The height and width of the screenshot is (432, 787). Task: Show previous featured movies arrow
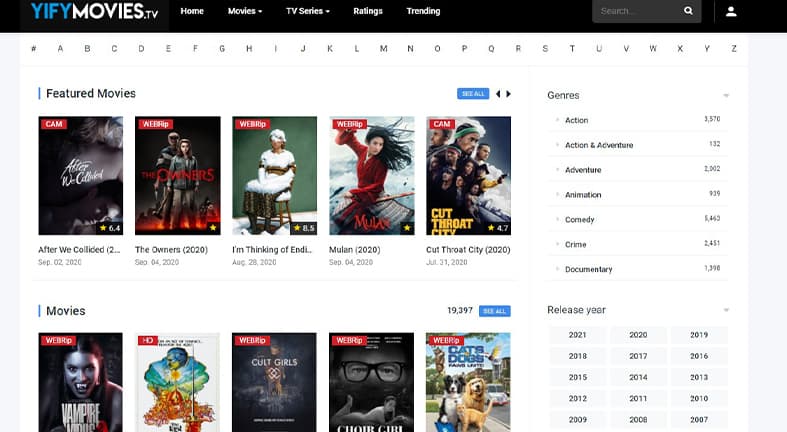[498, 94]
